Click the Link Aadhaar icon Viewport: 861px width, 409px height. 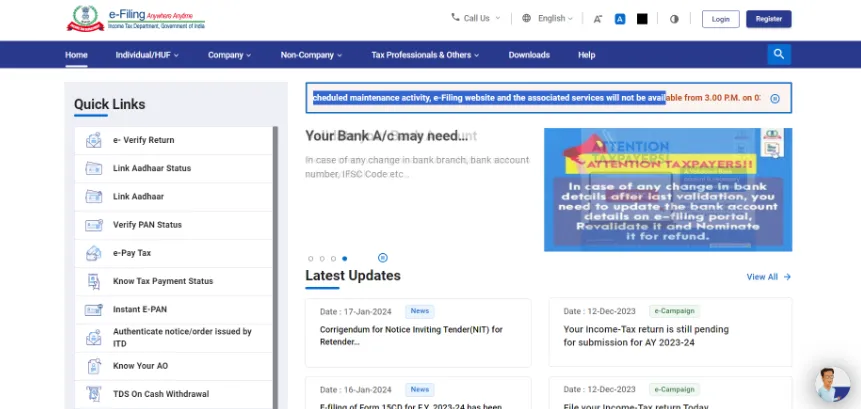click(93, 197)
